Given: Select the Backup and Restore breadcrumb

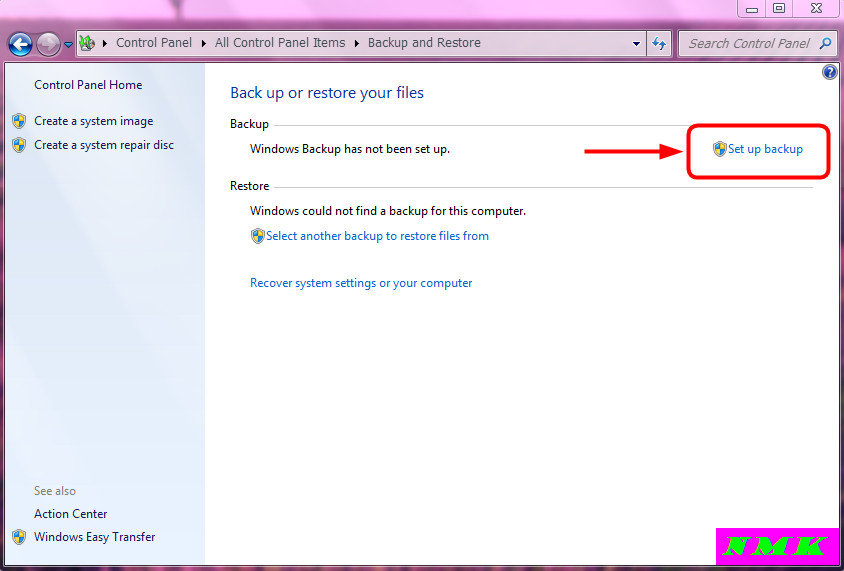Looking at the screenshot, I should (424, 43).
